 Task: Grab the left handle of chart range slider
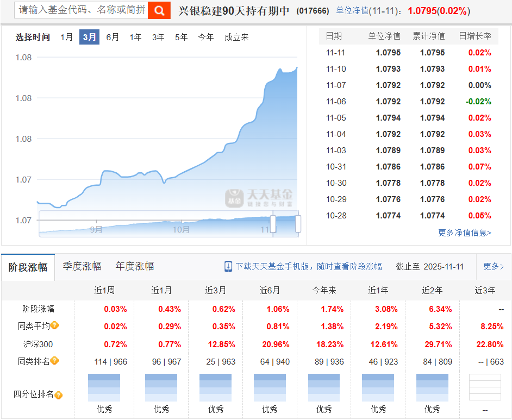pyautogui.click(x=273, y=224)
